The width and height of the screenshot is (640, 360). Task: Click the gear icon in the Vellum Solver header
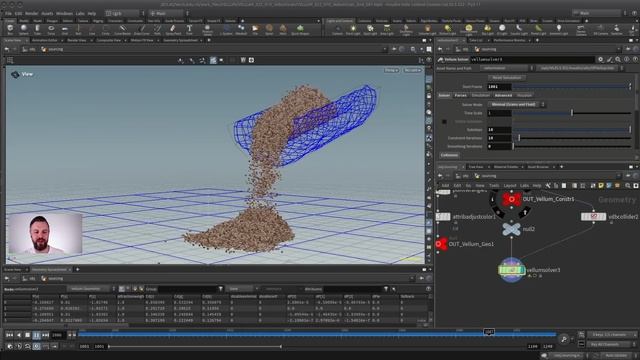pos(600,60)
